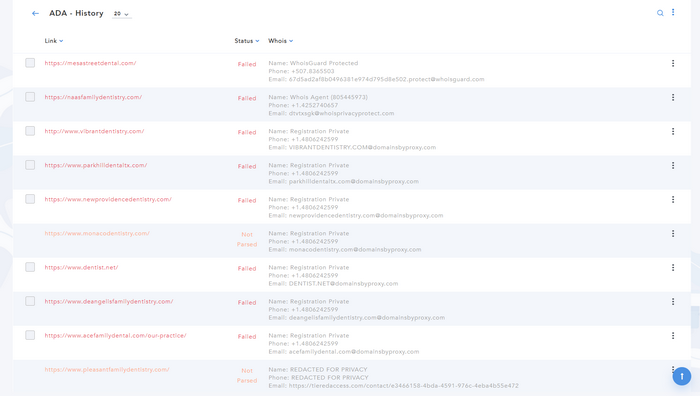Click 'Name: WhoisGuard Protected' text
This screenshot has height=396, width=700.
coord(313,63)
